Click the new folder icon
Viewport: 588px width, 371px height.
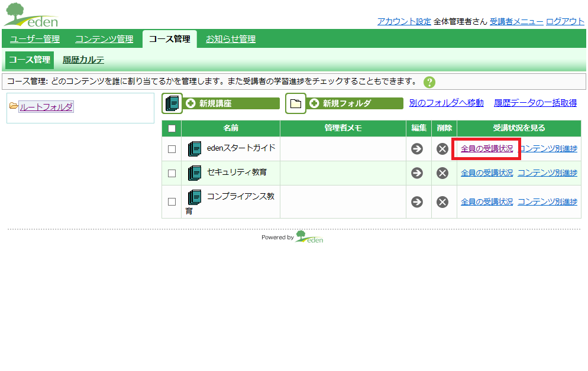(x=296, y=103)
